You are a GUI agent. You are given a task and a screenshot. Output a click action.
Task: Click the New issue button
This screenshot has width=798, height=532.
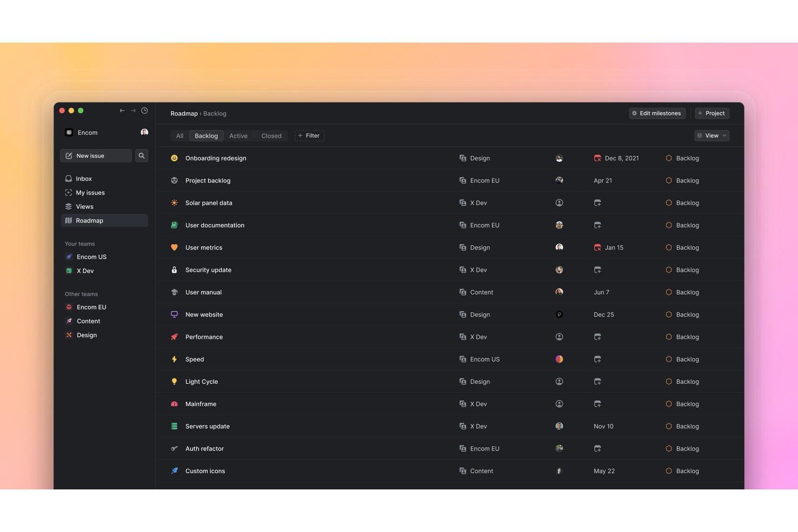coord(96,156)
